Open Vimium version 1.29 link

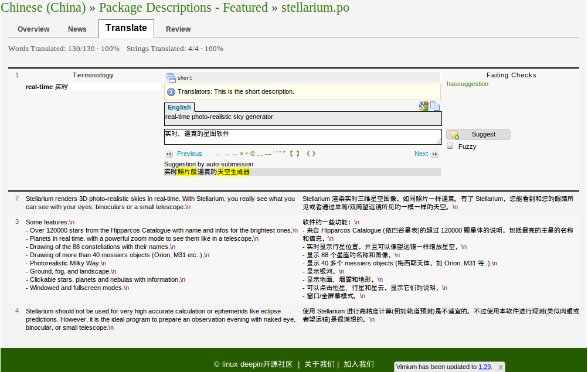tap(484, 367)
